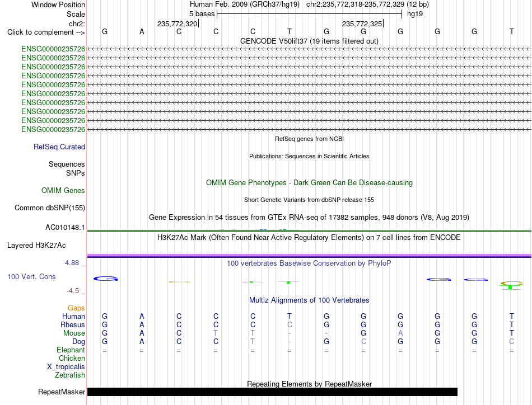
Task: Click the 235,772,325 ruler position
Action: pos(362,23)
